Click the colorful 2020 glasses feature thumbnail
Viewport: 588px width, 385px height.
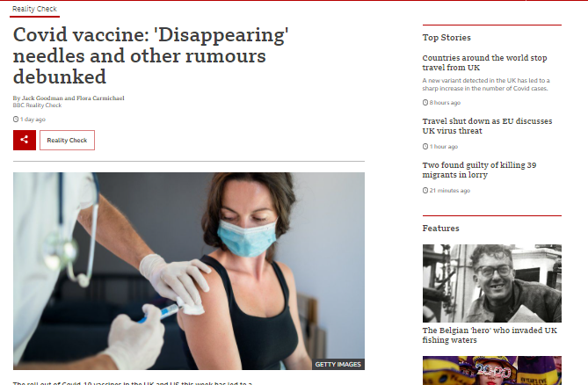(492, 370)
